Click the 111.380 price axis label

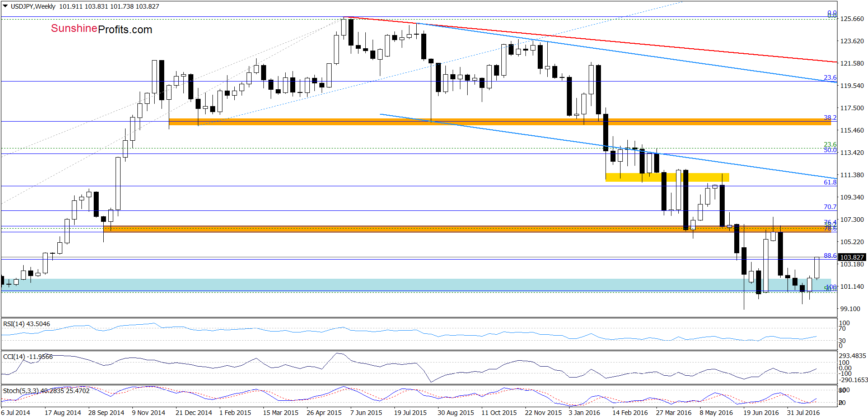[852, 175]
